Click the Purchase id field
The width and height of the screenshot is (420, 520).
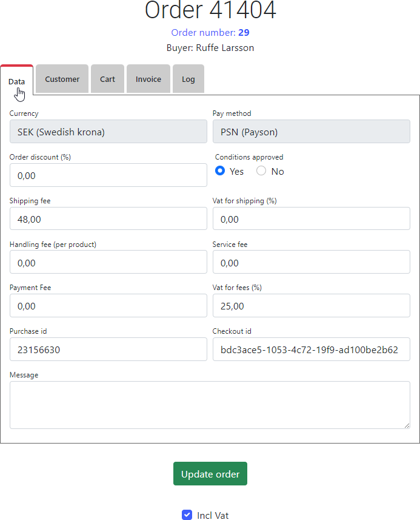pyautogui.click(x=108, y=349)
